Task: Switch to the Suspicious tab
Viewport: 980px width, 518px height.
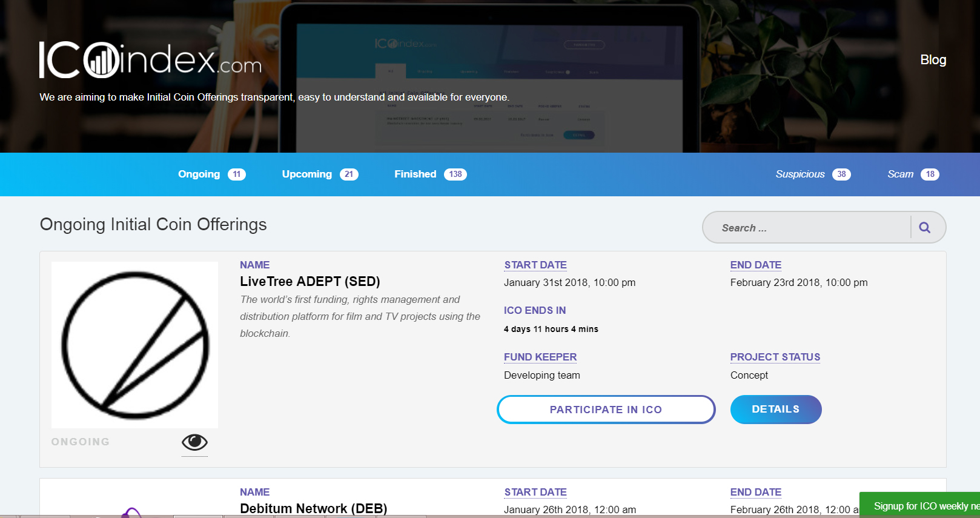Action: click(813, 174)
